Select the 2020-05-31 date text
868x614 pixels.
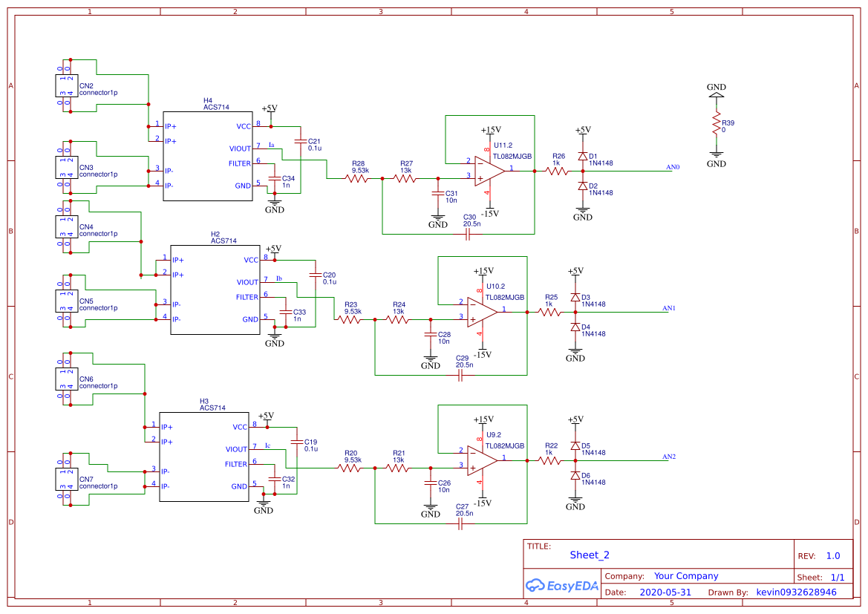pos(667,592)
